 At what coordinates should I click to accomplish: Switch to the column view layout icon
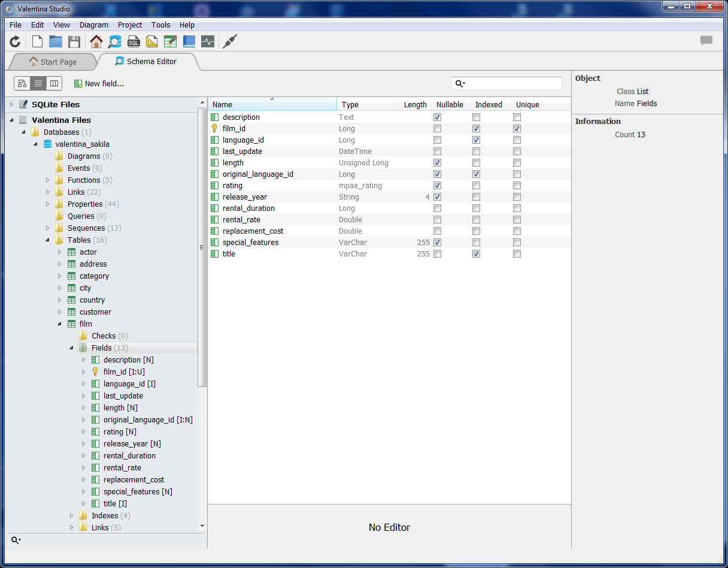(x=54, y=83)
